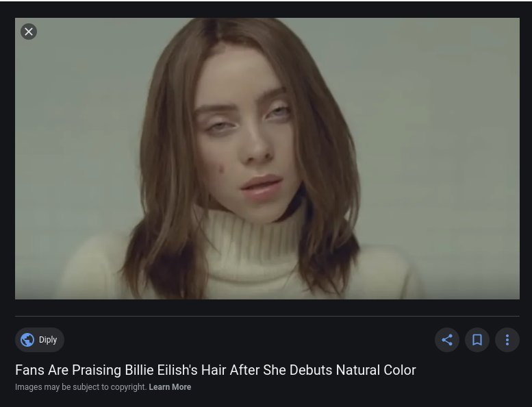Click the globe favicon beside Diply
532x407 pixels.
[x=27, y=340]
